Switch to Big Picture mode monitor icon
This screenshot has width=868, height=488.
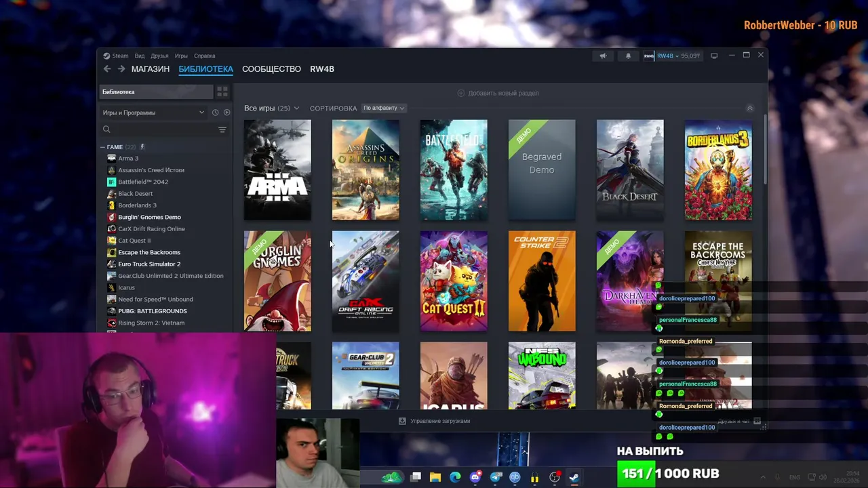pos(714,56)
